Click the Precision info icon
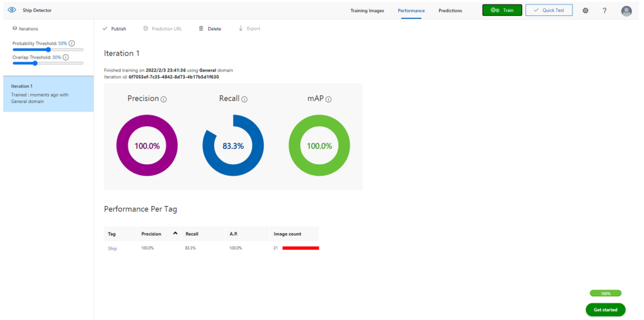 pos(164,100)
